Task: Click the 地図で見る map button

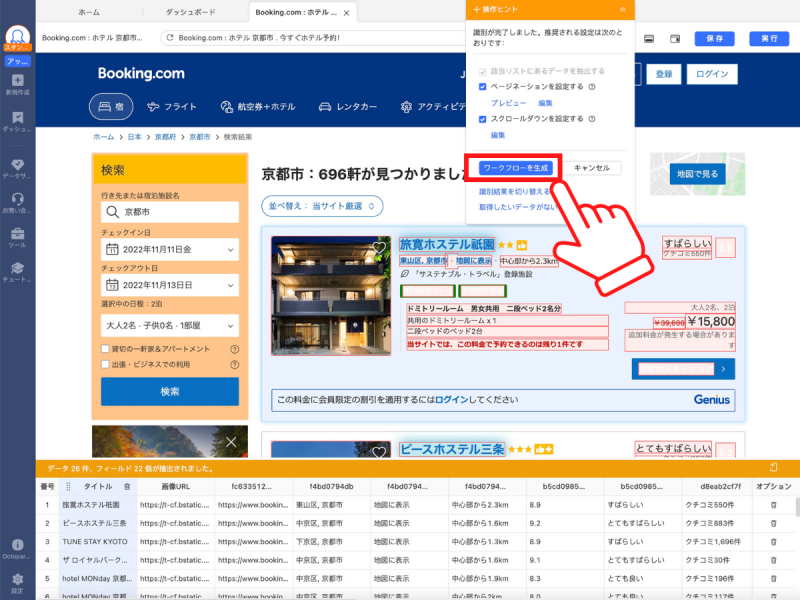Action: click(x=697, y=174)
